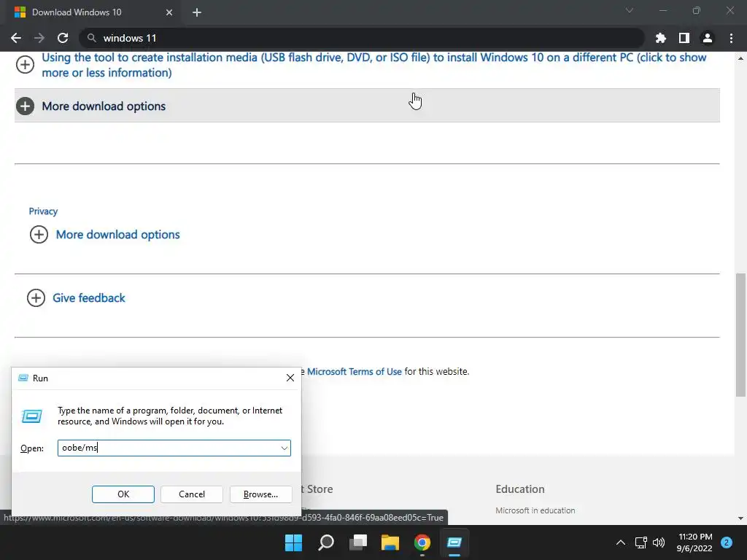The width and height of the screenshot is (747, 560).
Task: Open the Chrome profile avatar
Action: click(708, 38)
